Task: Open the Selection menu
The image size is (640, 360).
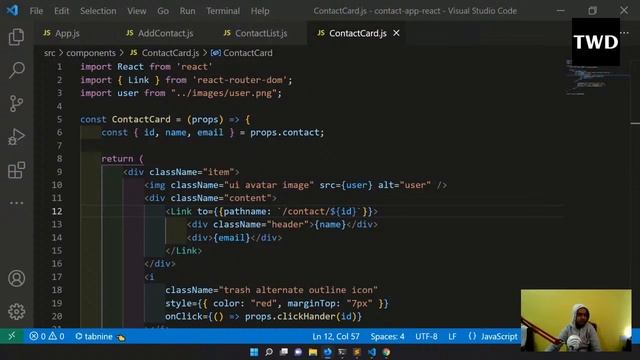Action: click(x=98, y=11)
